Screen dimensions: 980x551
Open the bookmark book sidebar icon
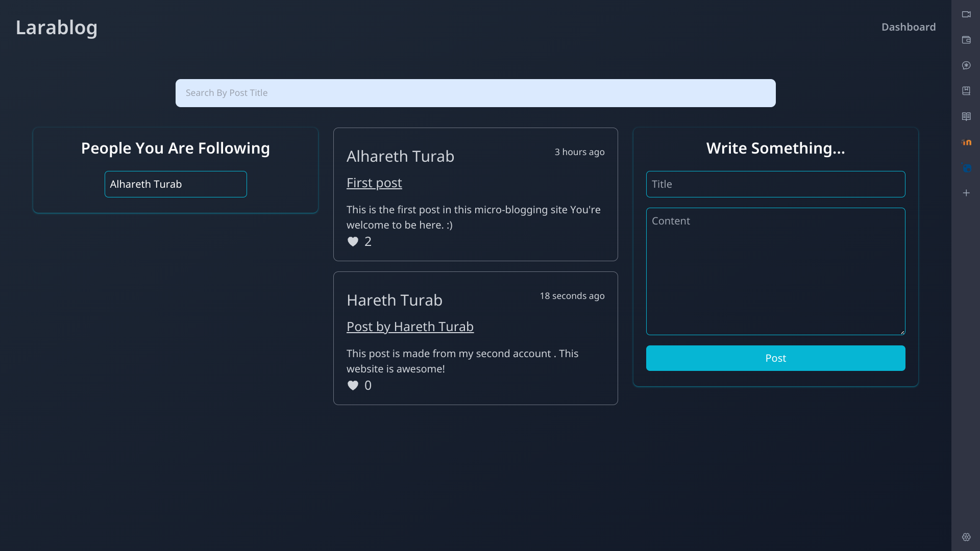tap(966, 91)
